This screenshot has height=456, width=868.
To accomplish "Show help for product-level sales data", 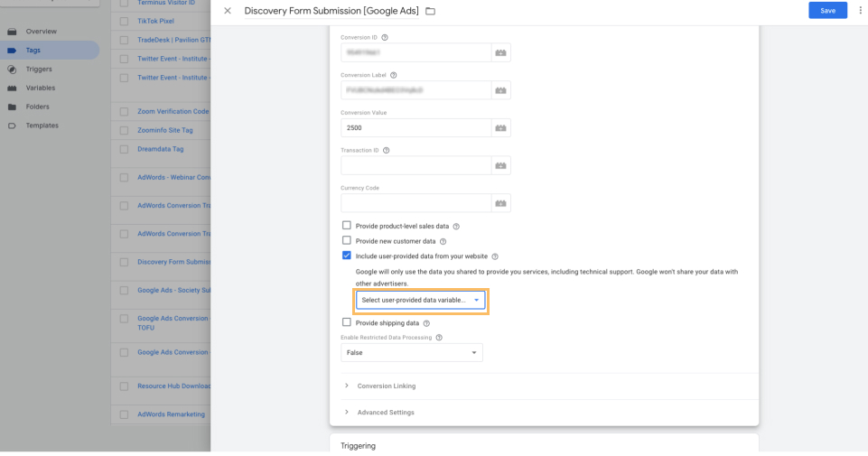I will [x=456, y=227].
